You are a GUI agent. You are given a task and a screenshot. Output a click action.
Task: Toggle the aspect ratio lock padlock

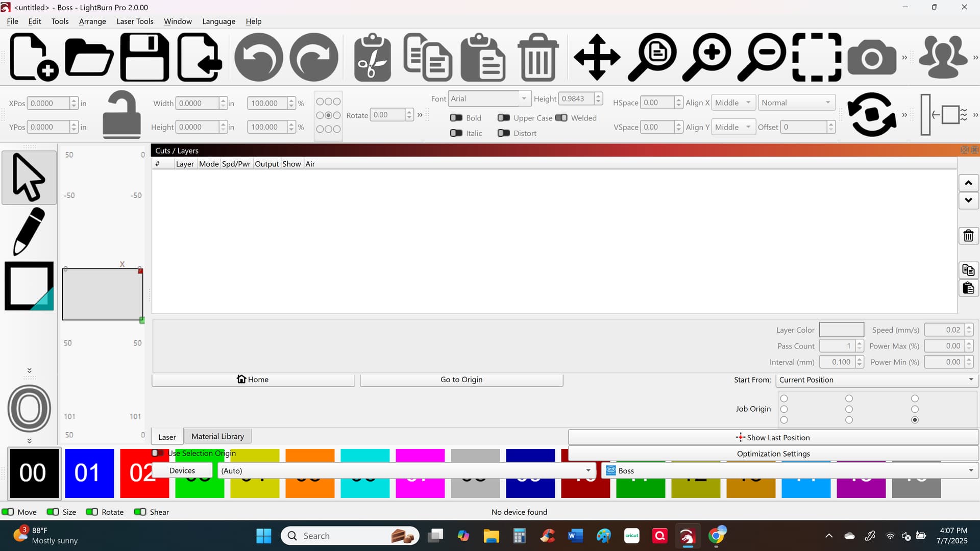[x=121, y=115]
